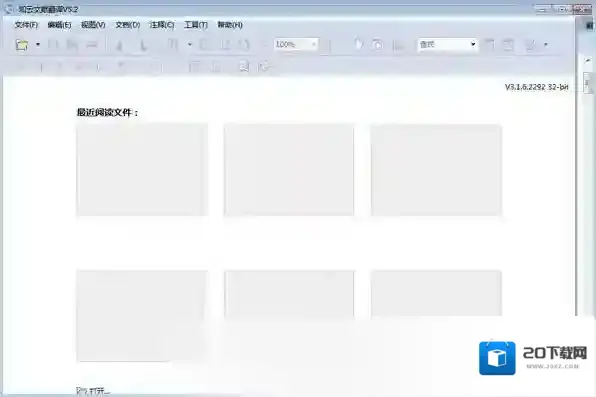Expand the arrow beside the open folder icon

[38, 44]
